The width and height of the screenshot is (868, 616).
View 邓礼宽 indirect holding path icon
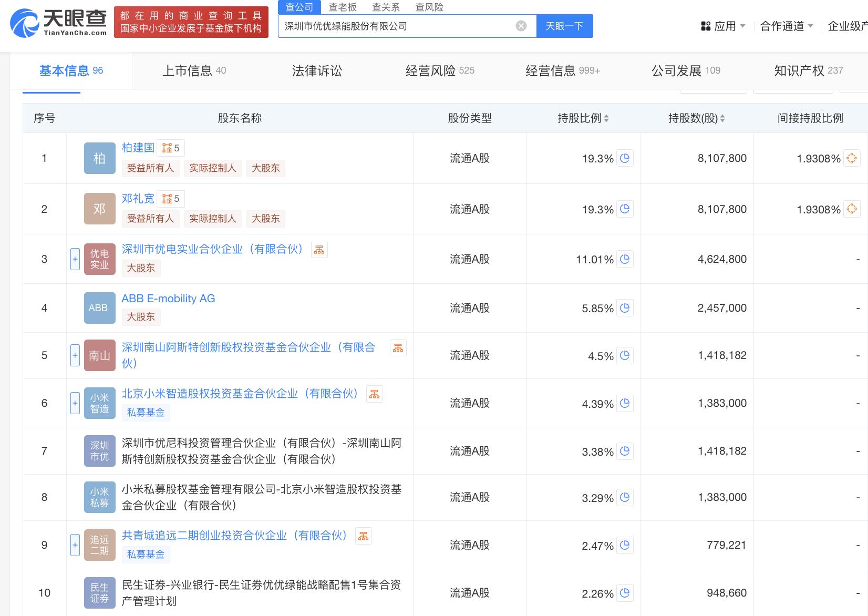click(x=852, y=209)
